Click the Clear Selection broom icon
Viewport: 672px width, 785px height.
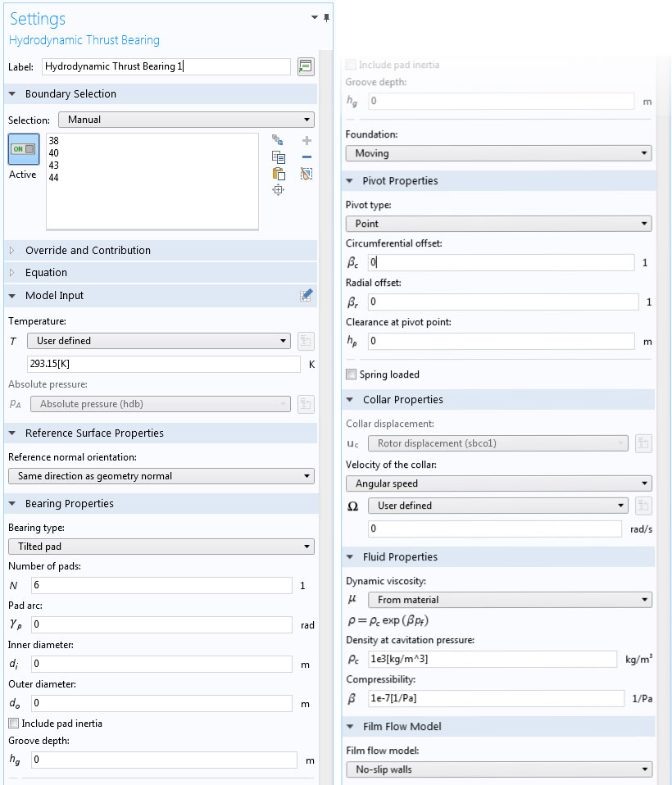click(306, 174)
